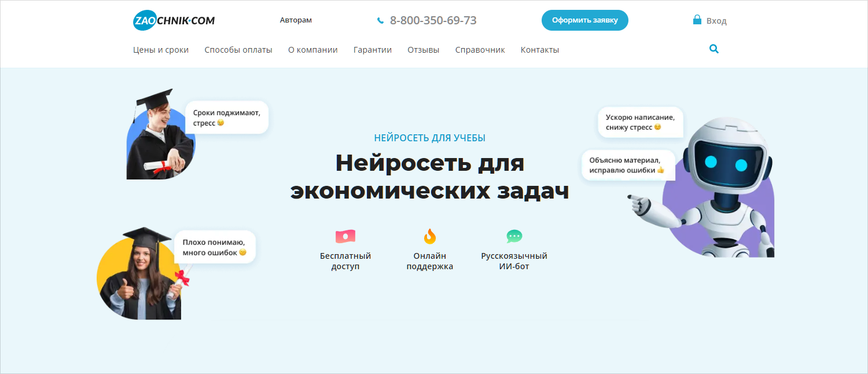Open the Отзывы page
868x374 pixels.
pyautogui.click(x=423, y=50)
